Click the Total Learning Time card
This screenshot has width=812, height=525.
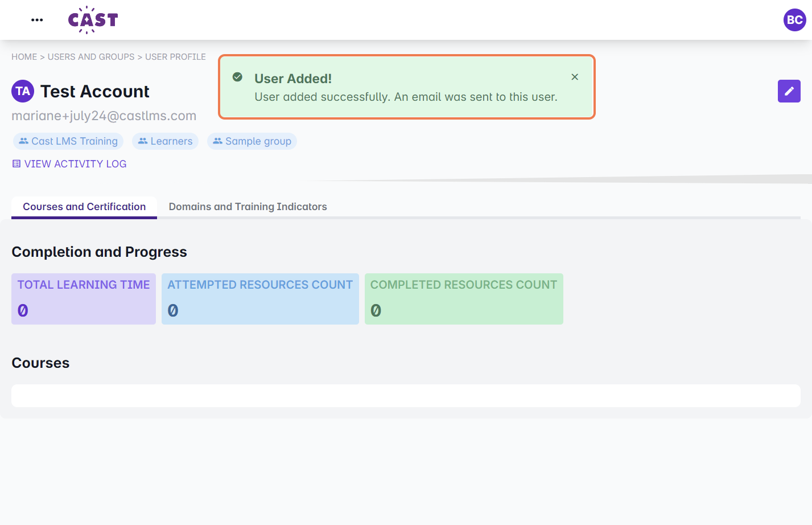click(x=84, y=299)
